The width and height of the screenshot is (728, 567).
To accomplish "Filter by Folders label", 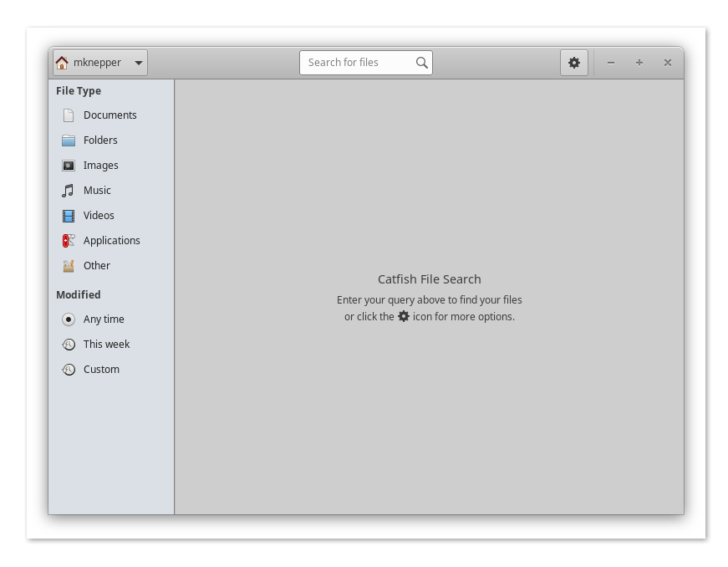I will 100,140.
